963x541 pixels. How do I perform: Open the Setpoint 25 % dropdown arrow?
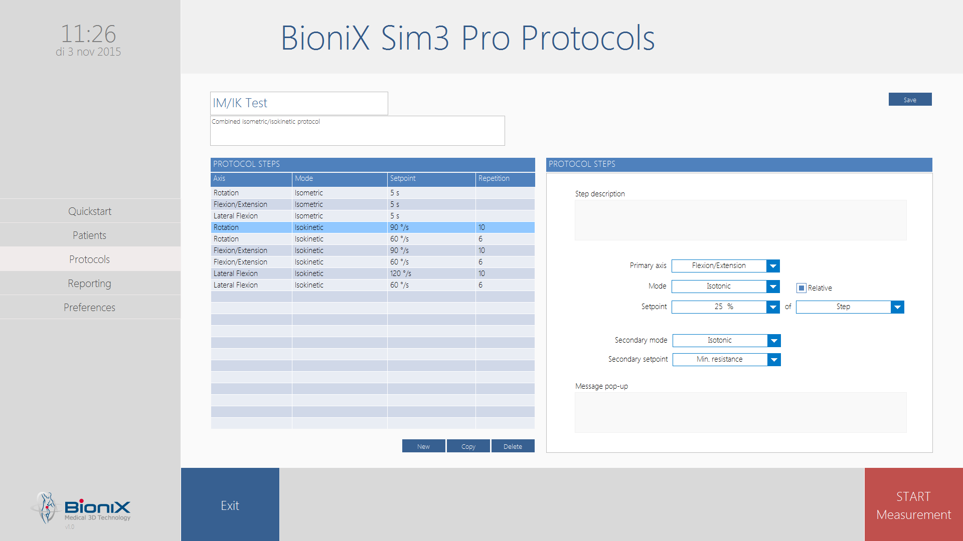773,306
